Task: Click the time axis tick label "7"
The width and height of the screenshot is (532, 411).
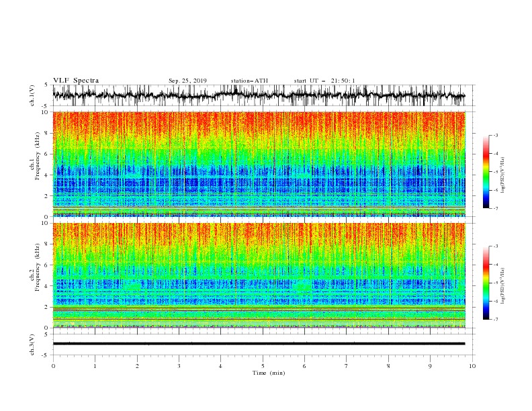Action: tap(346, 366)
